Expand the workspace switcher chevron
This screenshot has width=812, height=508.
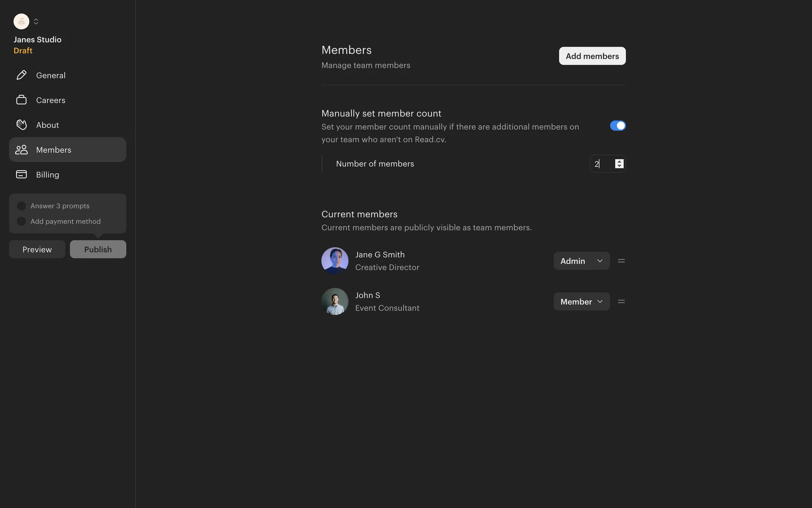(36, 21)
